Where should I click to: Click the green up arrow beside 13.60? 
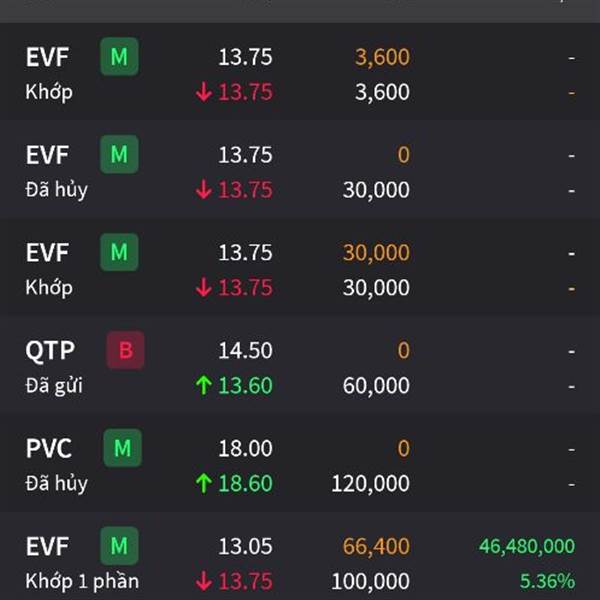pos(204,385)
